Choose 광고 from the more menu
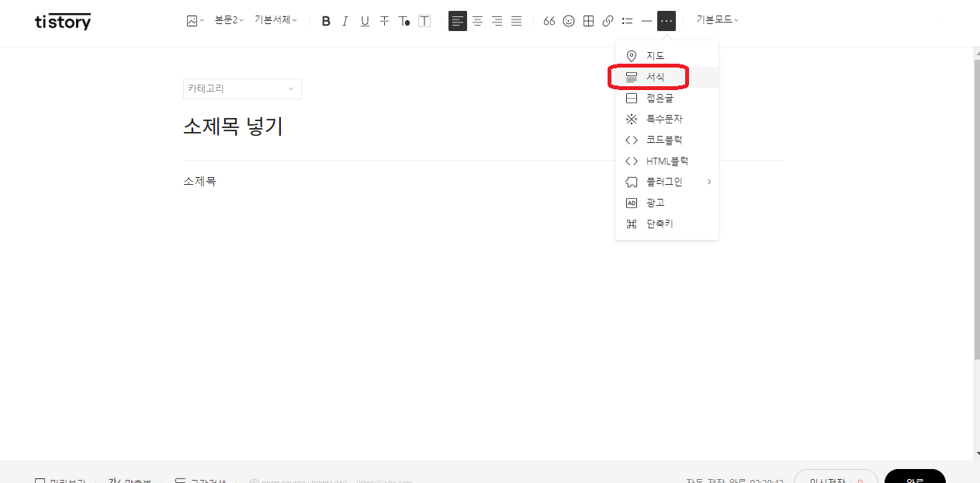This screenshot has height=483, width=980. click(667, 203)
